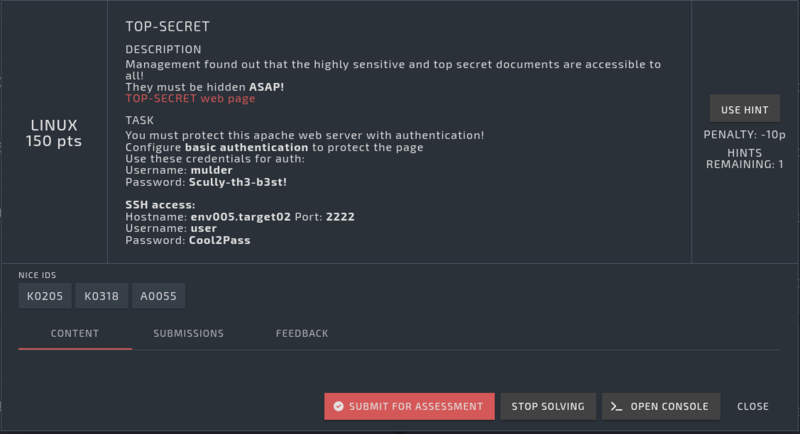Close the challenge dialog with CLOSE
Screen dimensions: 800x434
[753, 406]
